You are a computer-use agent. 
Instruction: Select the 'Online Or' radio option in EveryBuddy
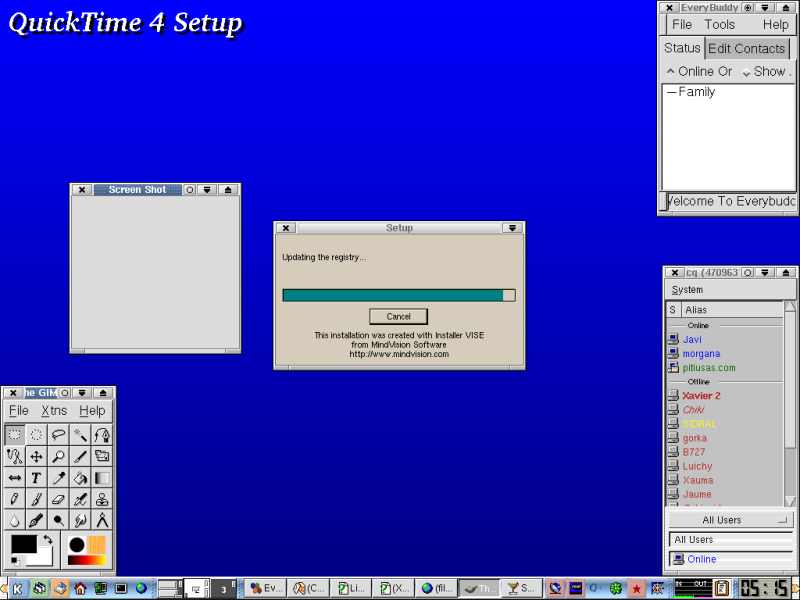pos(699,71)
